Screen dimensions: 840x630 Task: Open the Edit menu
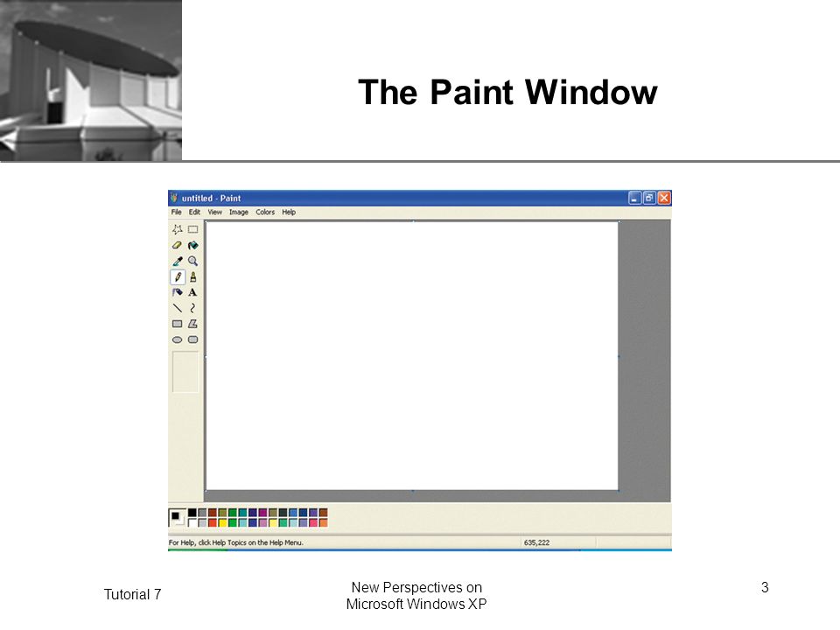[194, 212]
